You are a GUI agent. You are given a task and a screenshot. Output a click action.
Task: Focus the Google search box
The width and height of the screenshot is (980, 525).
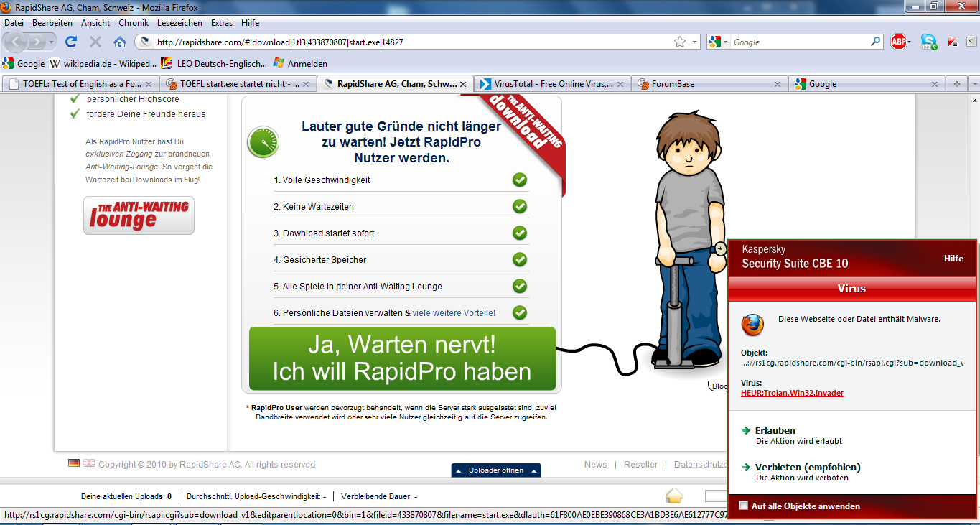(x=801, y=42)
